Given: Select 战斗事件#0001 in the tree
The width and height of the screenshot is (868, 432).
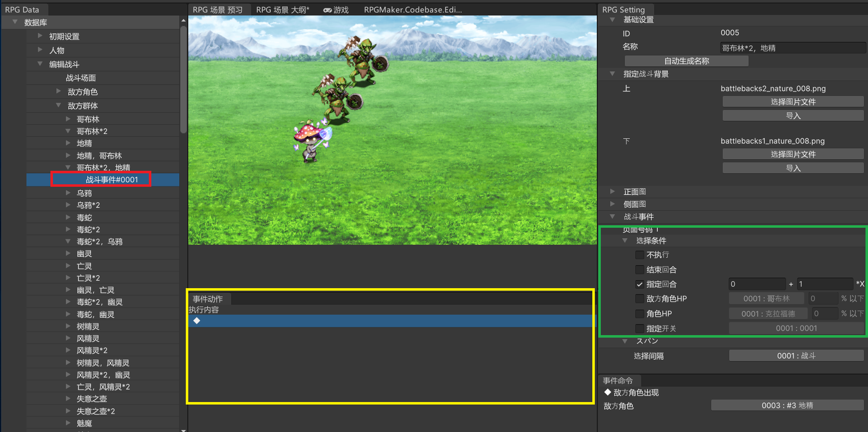Looking at the screenshot, I should [111, 180].
